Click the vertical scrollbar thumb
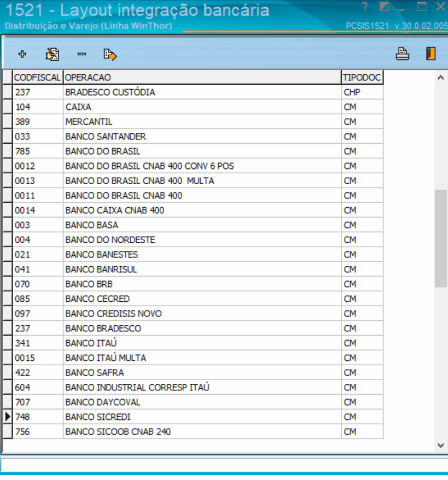 [x=441, y=238]
